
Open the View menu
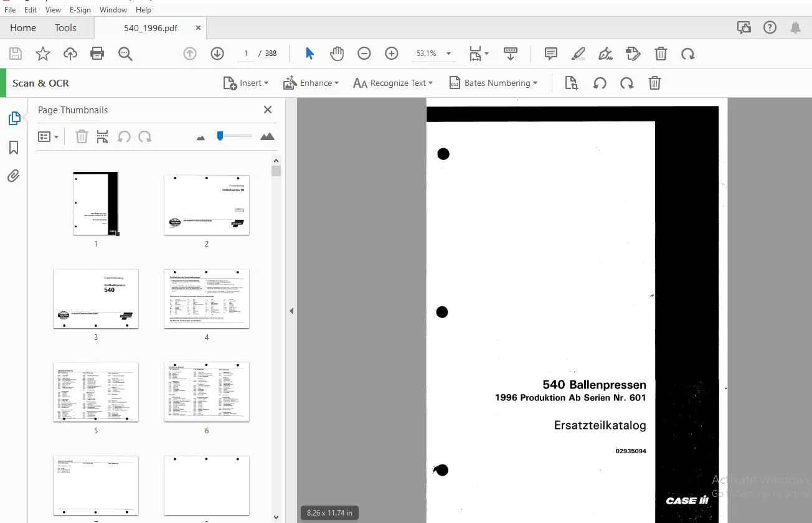(x=54, y=10)
